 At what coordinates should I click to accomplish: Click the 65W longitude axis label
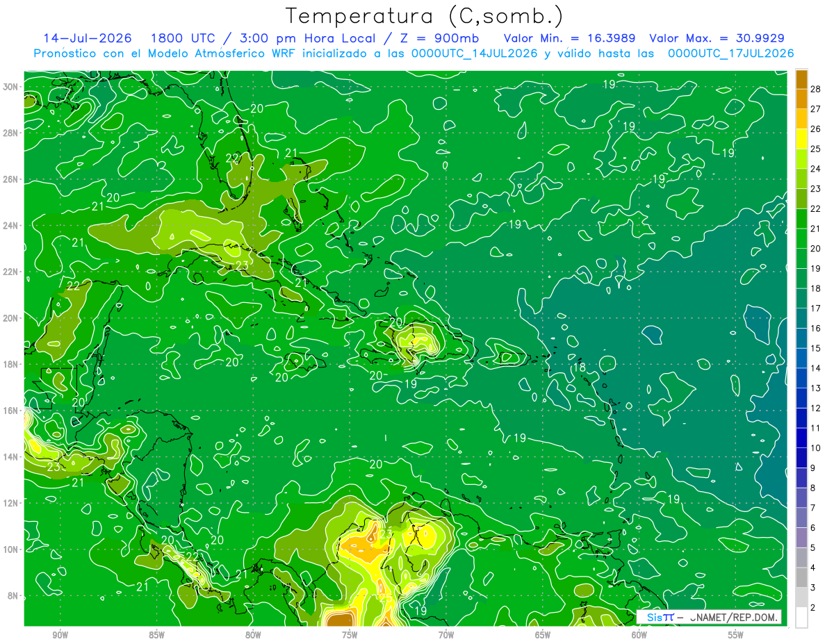pos(543,635)
